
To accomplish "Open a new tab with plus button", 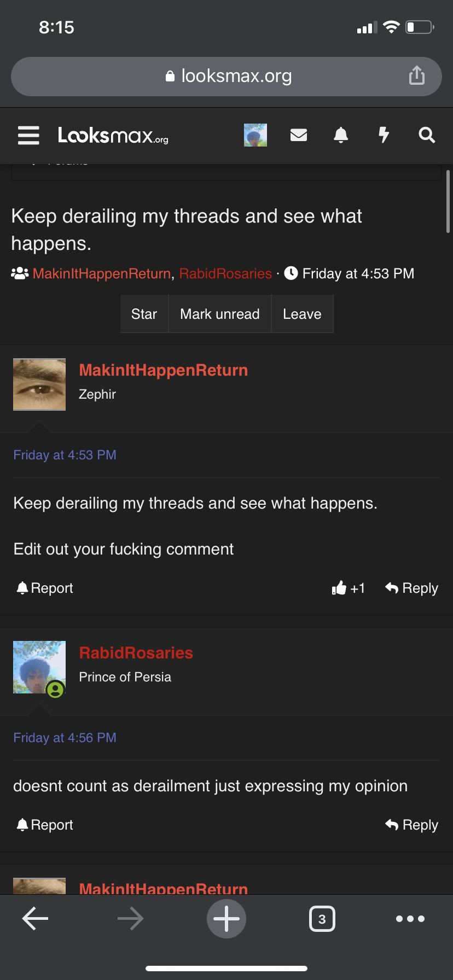I will [x=226, y=918].
